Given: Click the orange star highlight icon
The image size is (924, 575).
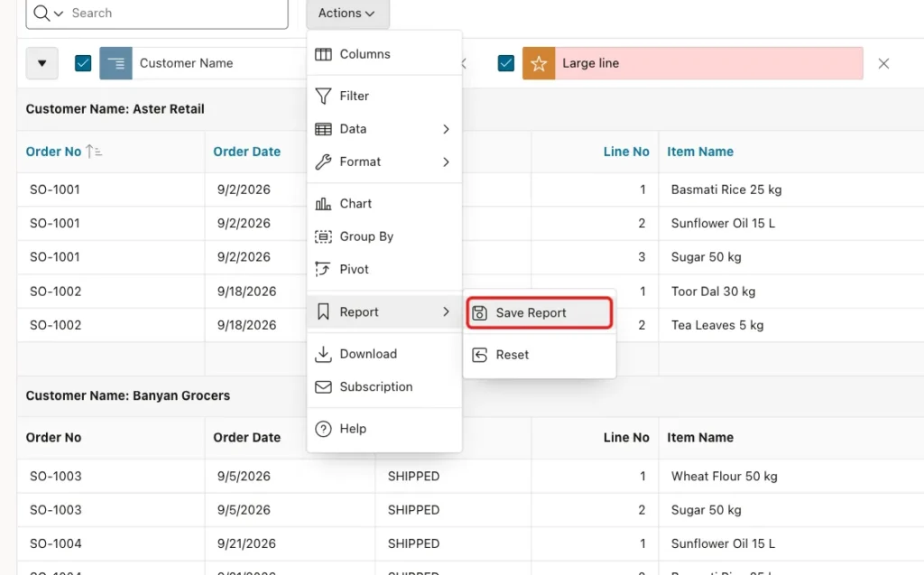Looking at the screenshot, I should click(x=539, y=63).
